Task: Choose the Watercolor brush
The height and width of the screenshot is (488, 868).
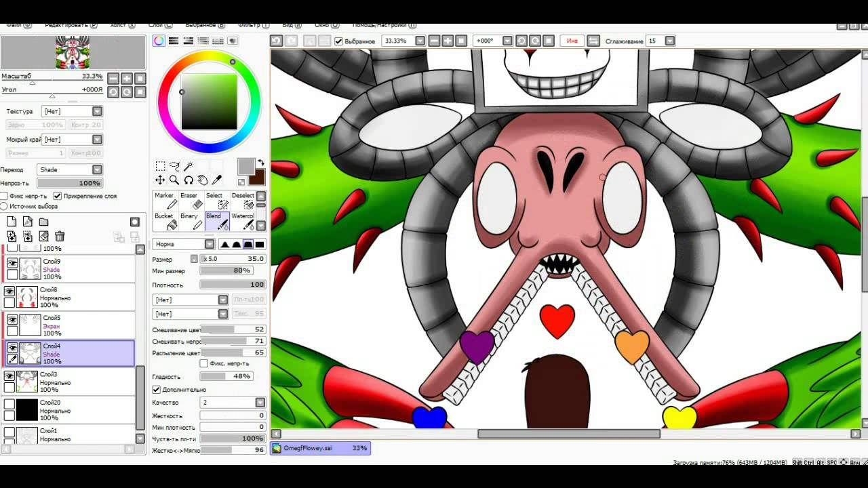Action: [x=242, y=221]
